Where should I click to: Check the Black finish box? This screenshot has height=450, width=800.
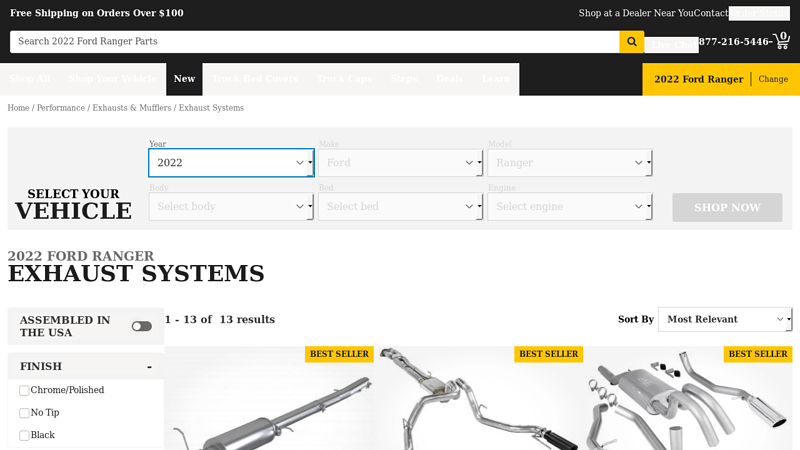coord(24,435)
